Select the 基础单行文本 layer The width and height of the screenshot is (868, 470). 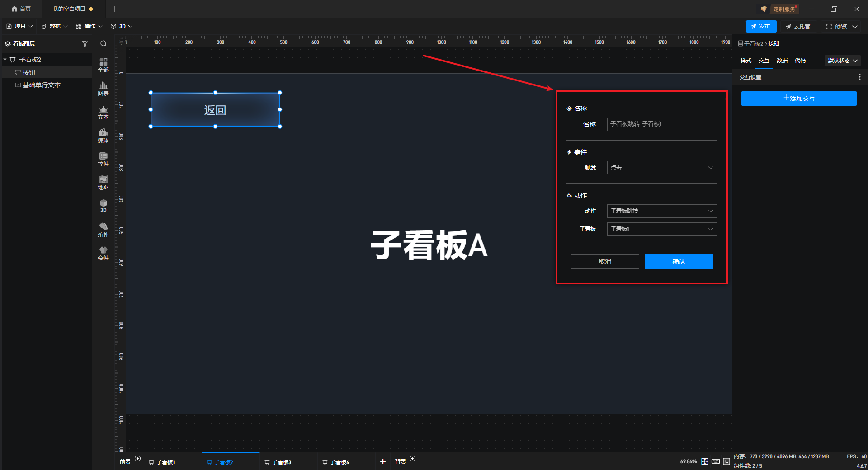pos(41,85)
